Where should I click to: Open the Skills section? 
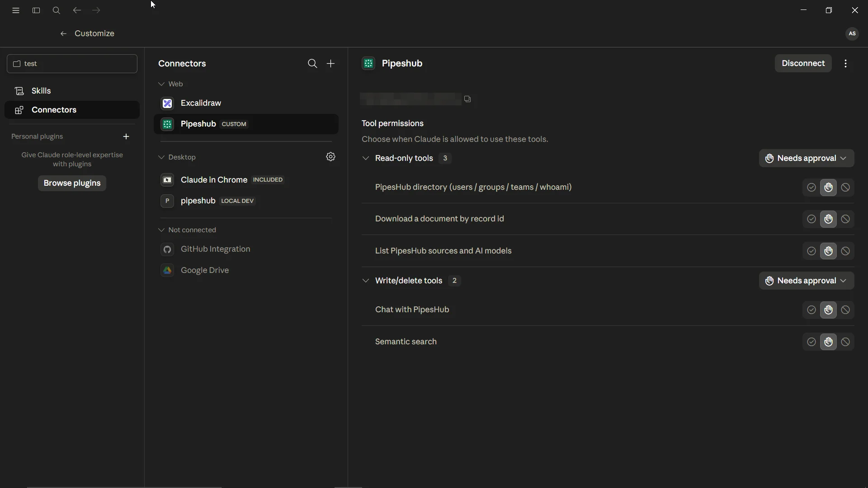(72, 91)
